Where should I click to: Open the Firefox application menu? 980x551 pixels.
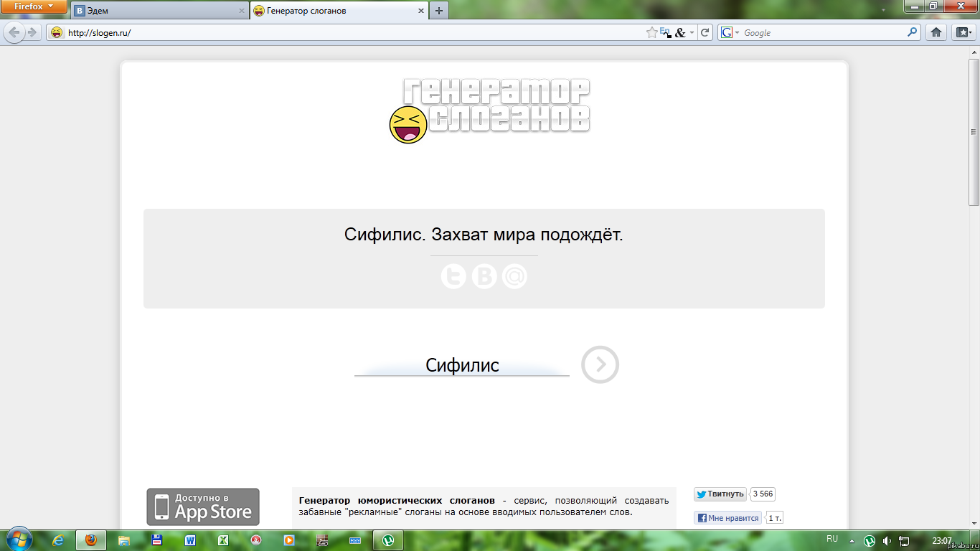click(x=34, y=7)
